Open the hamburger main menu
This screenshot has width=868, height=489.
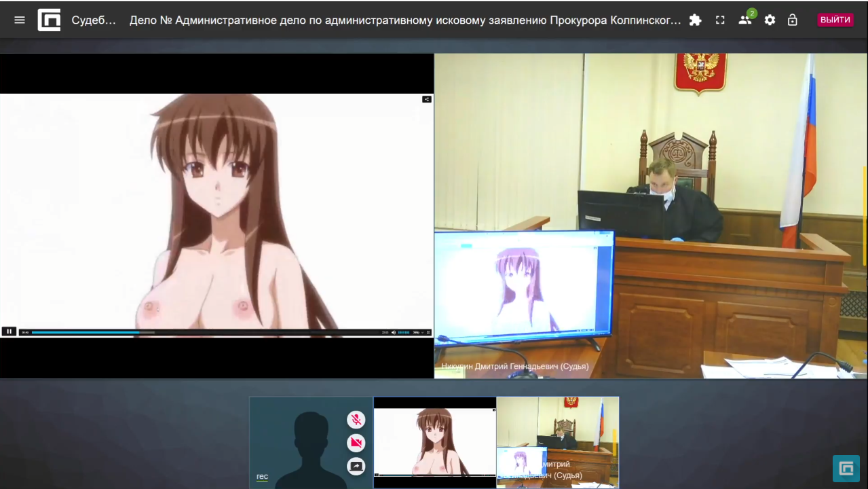[20, 20]
